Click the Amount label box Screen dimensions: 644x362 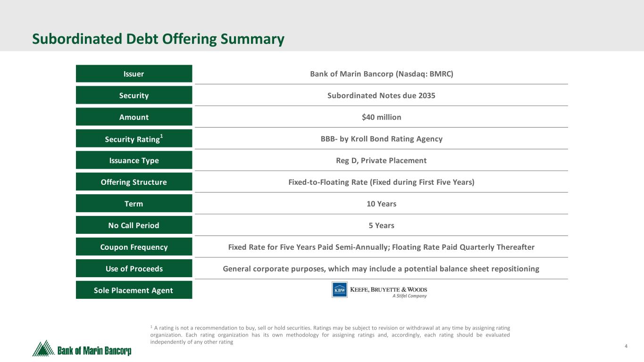[134, 117]
